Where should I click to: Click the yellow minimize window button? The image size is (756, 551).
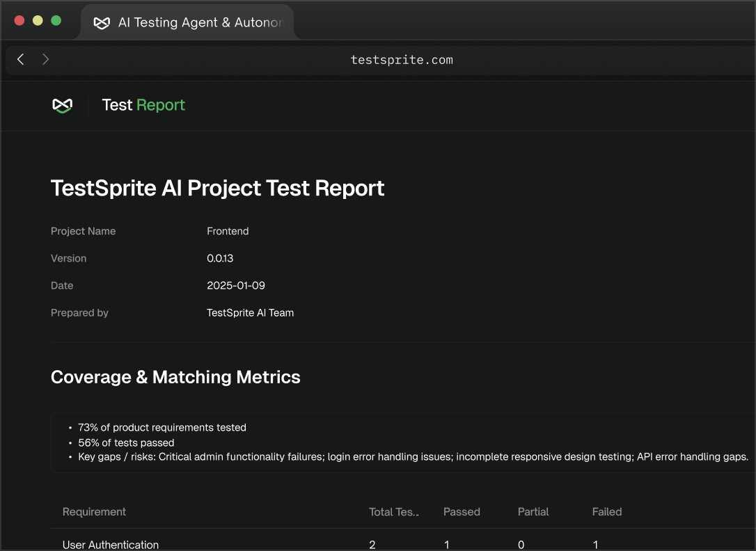(x=38, y=20)
